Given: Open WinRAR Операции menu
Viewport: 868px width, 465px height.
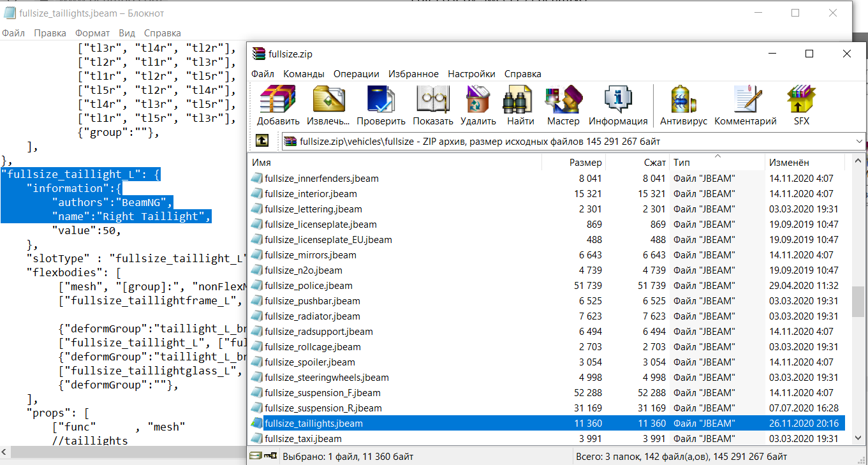Looking at the screenshot, I should (356, 74).
